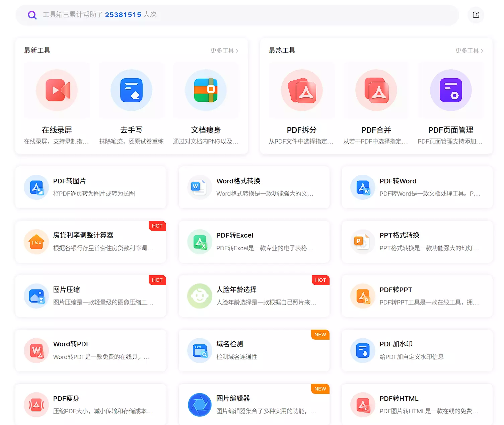
Task: Open the Word格式转换 tool card
Action: 254,187
